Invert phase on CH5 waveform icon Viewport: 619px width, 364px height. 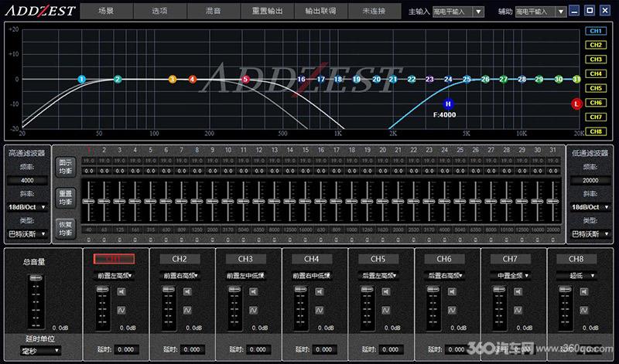click(x=385, y=311)
